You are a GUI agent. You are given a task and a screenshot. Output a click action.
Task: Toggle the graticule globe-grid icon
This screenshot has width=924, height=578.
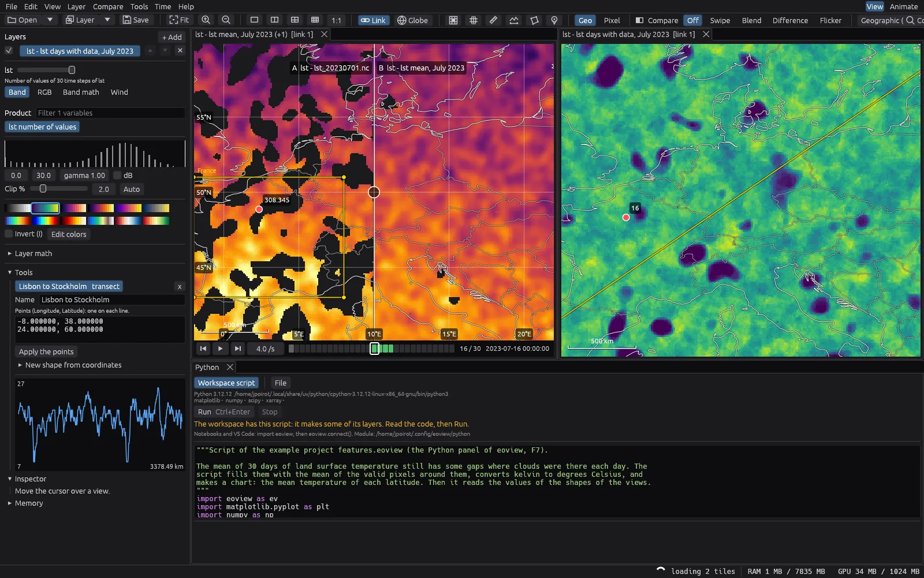pyautogui.click(x=474, y=20)
